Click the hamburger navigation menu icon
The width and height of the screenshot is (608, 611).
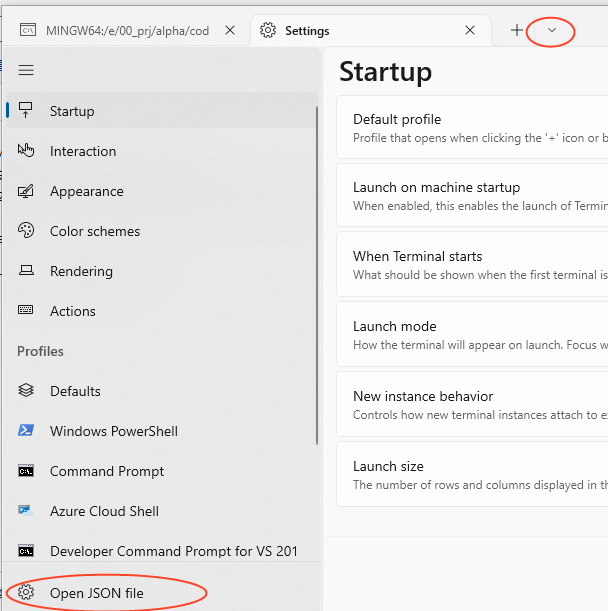27,70
